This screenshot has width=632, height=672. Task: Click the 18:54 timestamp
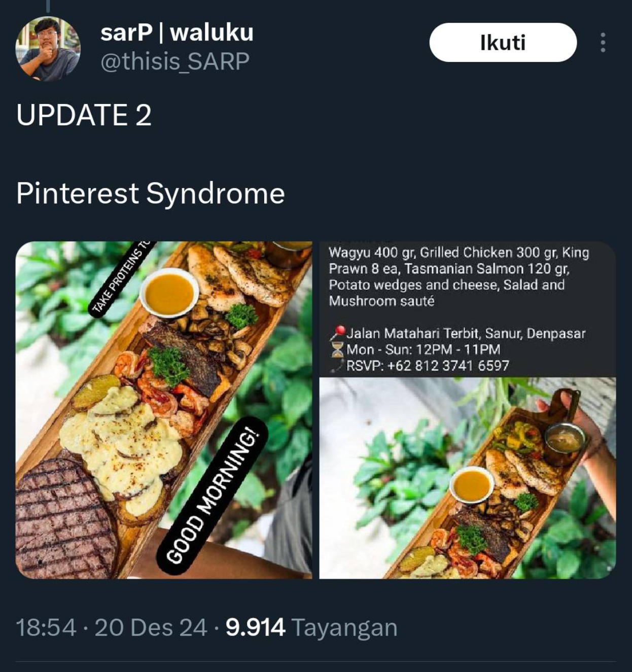point(46,627)
